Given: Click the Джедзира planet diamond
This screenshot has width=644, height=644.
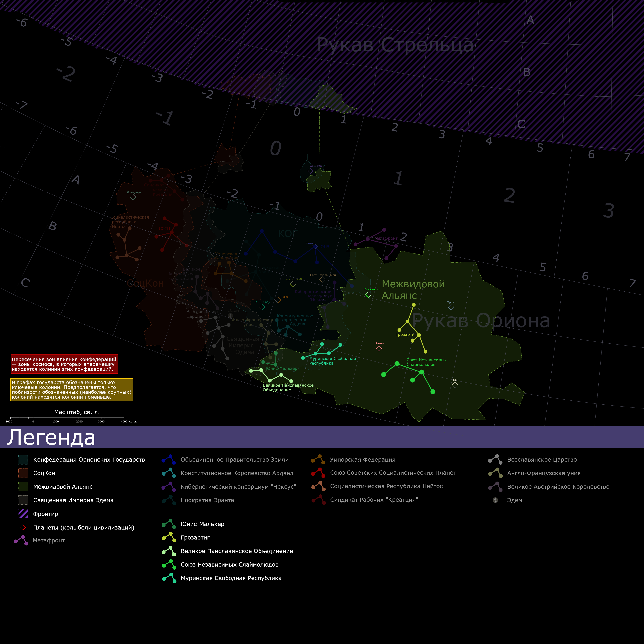Looking at the screenshot, I should (x=133, y=197).
